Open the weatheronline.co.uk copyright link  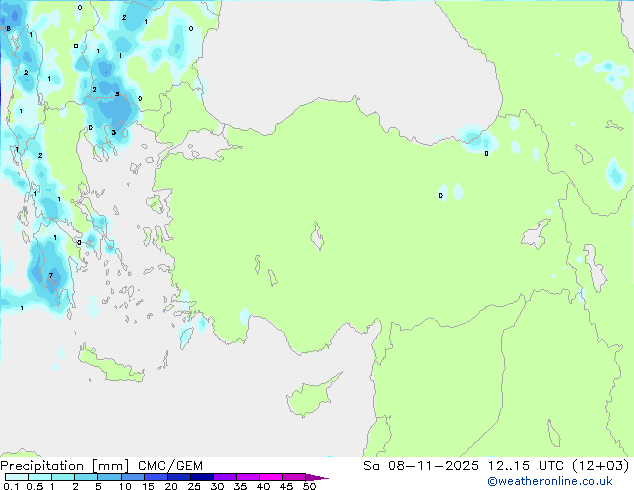(549, 481)
